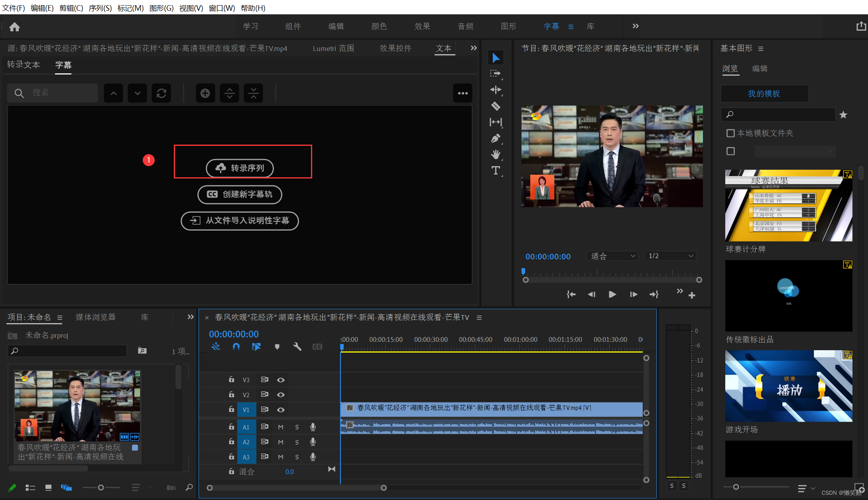Toggle the timeline snap magnet icon
Screen dimensions: 868x500
[x=236, y=347]
